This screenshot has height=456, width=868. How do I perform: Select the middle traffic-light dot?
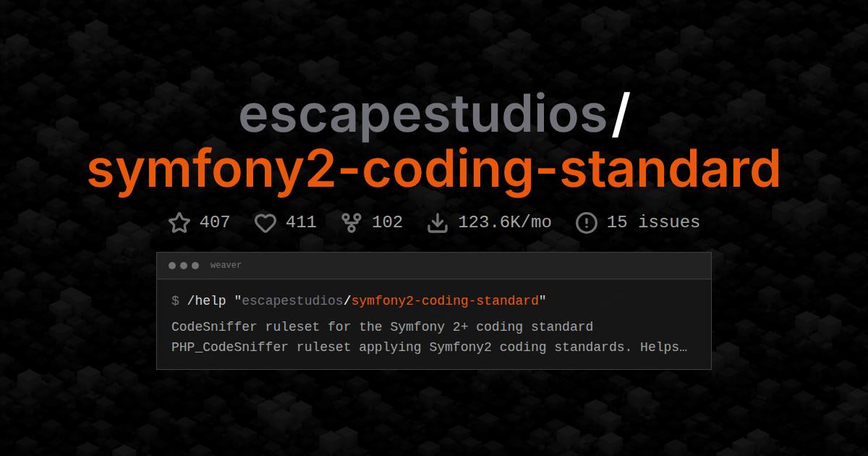(183, 265)
